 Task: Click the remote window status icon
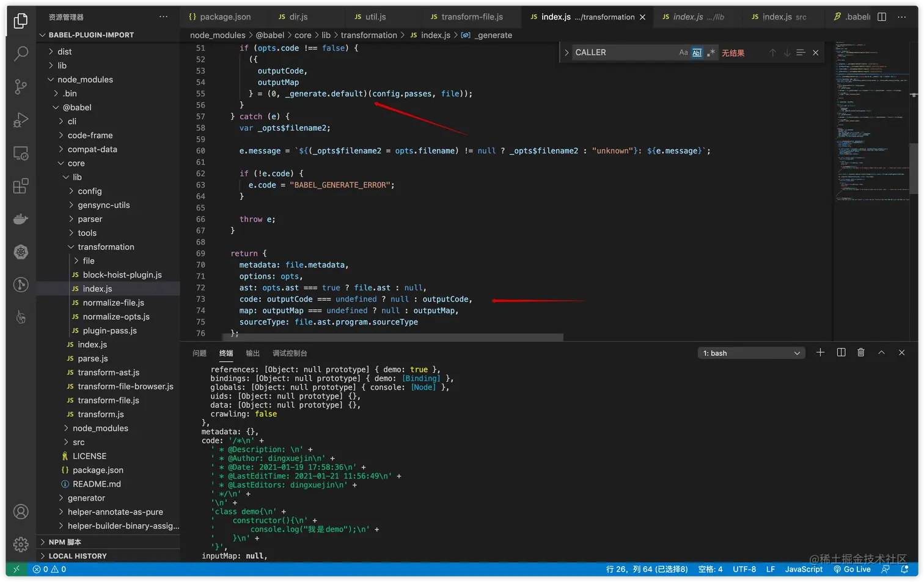[x=16, y=569]
